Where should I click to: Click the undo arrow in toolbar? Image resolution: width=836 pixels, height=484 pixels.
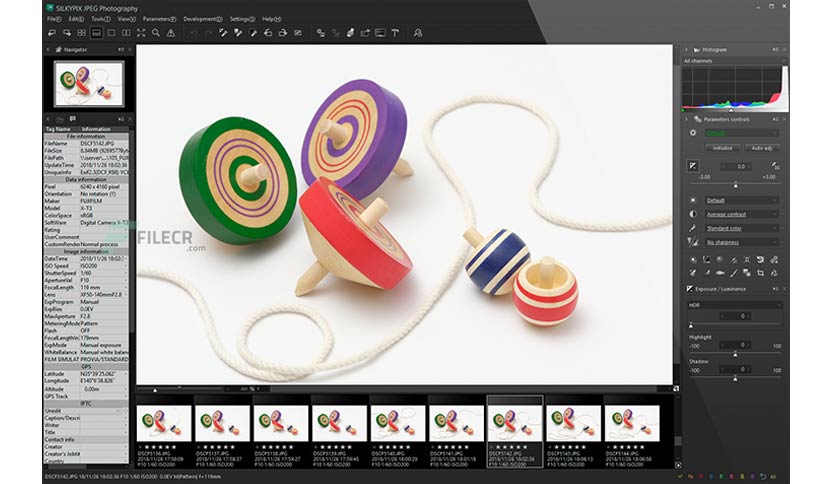(194, 33)
